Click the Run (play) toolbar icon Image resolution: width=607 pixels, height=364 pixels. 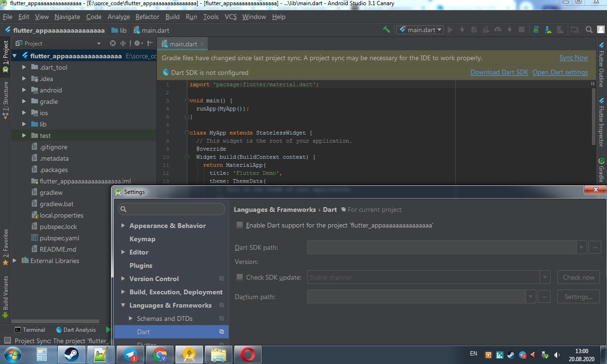click(450, 29)
